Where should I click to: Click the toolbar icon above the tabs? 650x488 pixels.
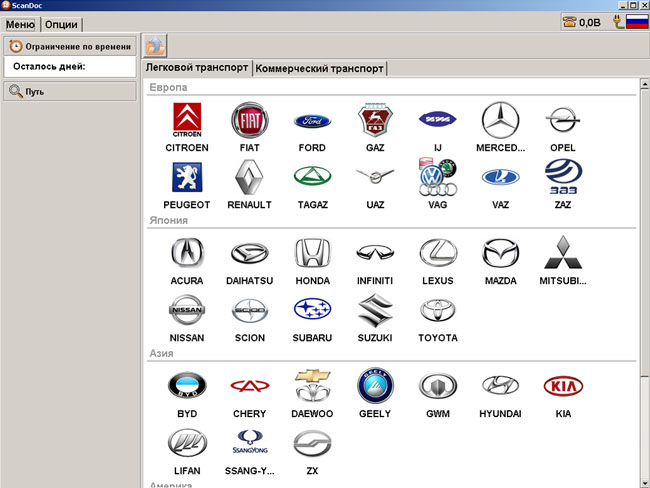[156, 45]
